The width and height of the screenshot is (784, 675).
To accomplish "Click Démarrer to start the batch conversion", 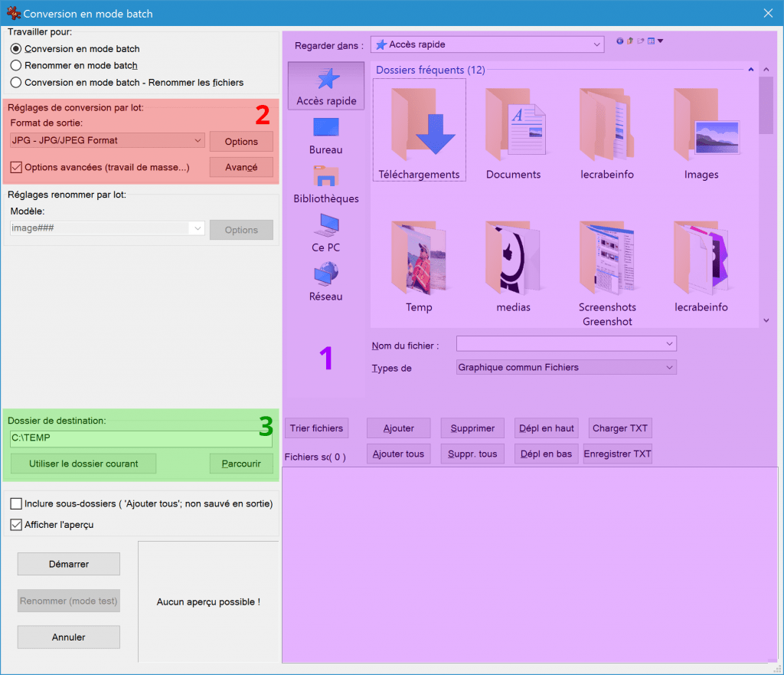I will click(68, 564).
